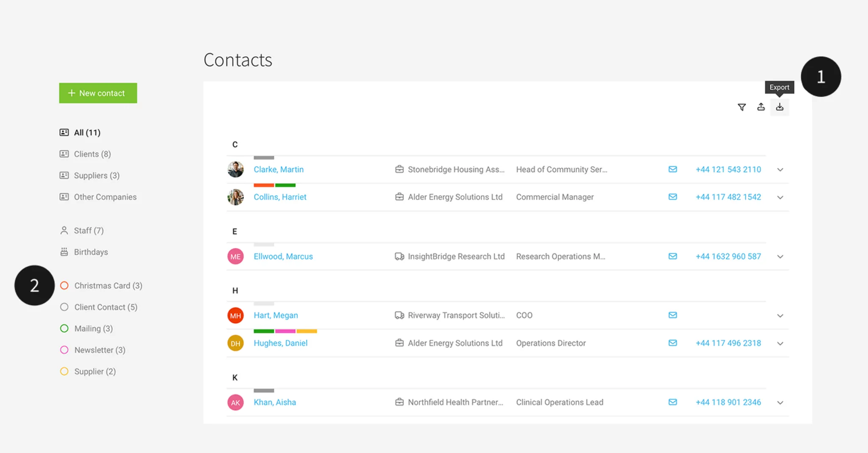Click the New contact button
868x453 pixels.
(98, 93)
